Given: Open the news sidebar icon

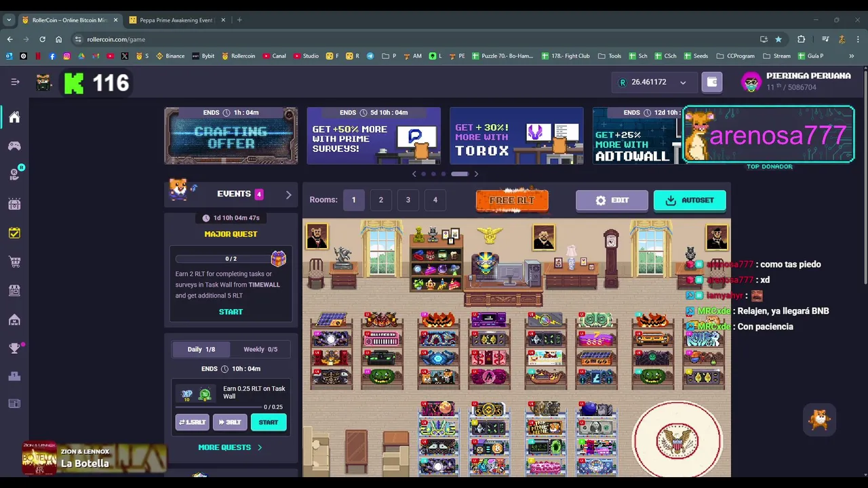Looking at the screenshot, I should click(x=14, y=404).
